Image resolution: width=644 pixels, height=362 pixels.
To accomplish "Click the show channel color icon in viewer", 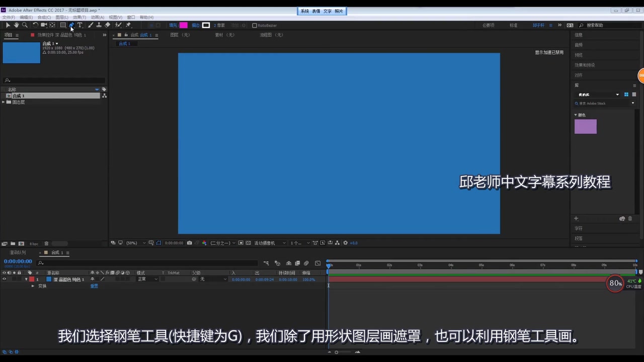I will (x=204, y=243).
